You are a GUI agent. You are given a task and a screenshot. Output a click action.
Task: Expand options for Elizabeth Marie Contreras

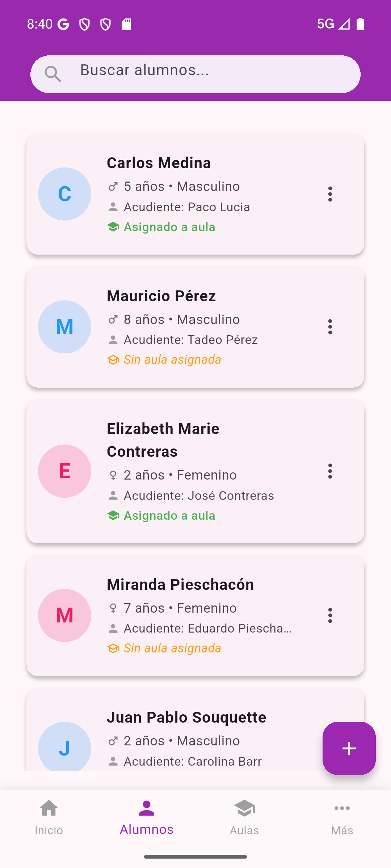point(330,471)
